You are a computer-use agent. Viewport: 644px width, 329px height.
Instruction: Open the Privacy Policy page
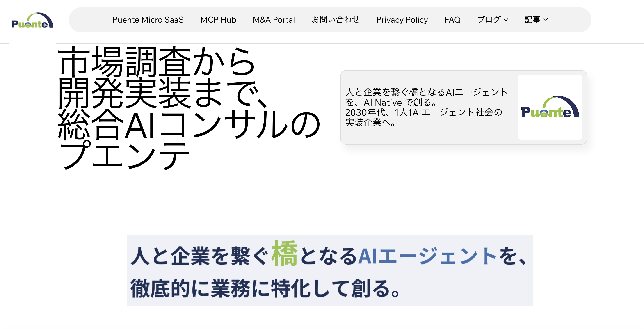402,20
